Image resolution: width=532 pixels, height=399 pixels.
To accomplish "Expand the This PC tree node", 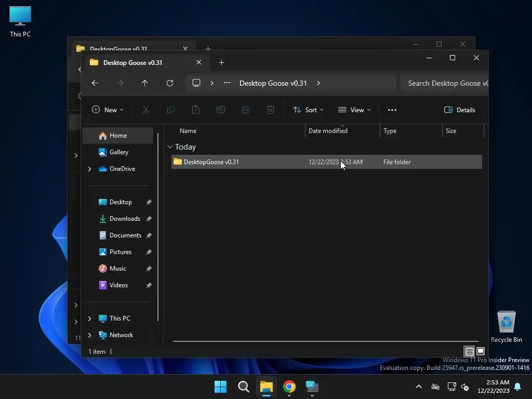I will point(89,318).
